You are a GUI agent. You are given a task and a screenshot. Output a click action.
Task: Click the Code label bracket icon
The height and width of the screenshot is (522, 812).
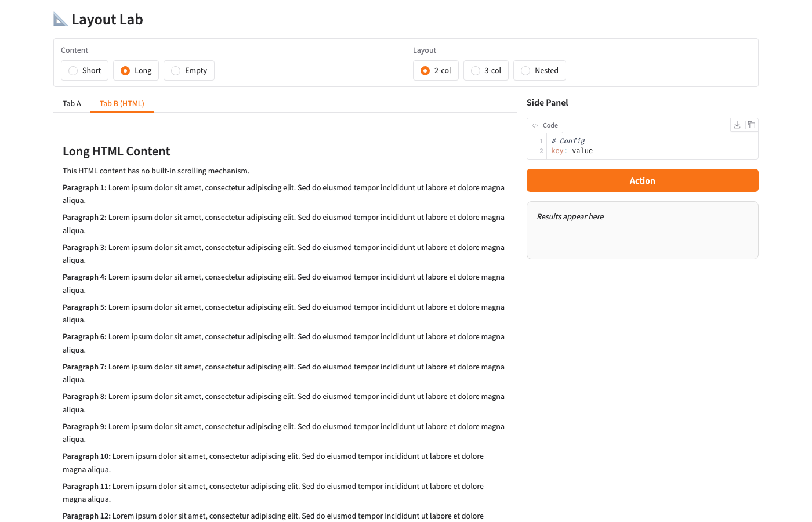(x=535, y=125)
